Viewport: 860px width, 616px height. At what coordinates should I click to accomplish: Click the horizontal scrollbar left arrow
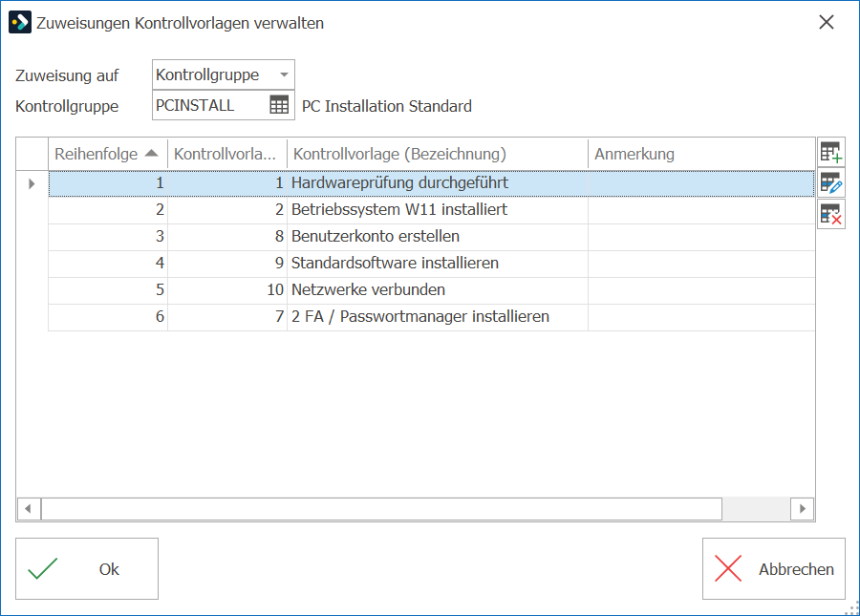pos(29,509)
